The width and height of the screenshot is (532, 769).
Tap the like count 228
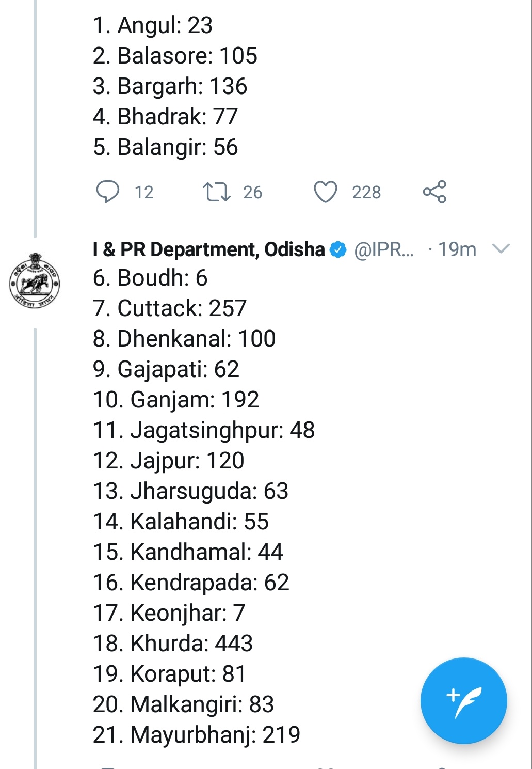[366, 193]
